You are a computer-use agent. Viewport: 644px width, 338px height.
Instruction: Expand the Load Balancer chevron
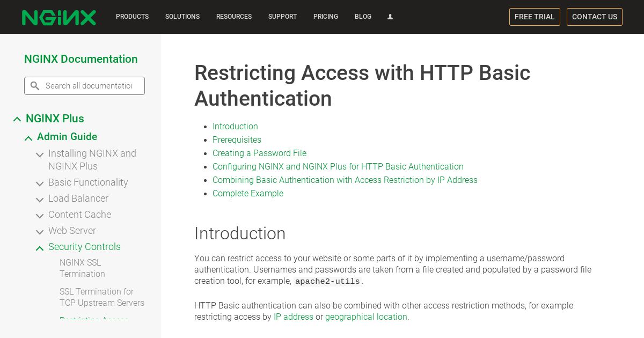pyautogui.click(x=40, y=200)
